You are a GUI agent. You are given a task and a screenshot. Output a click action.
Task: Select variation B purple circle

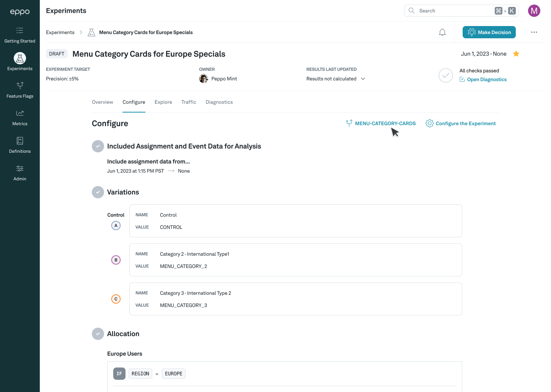point(116,260)
